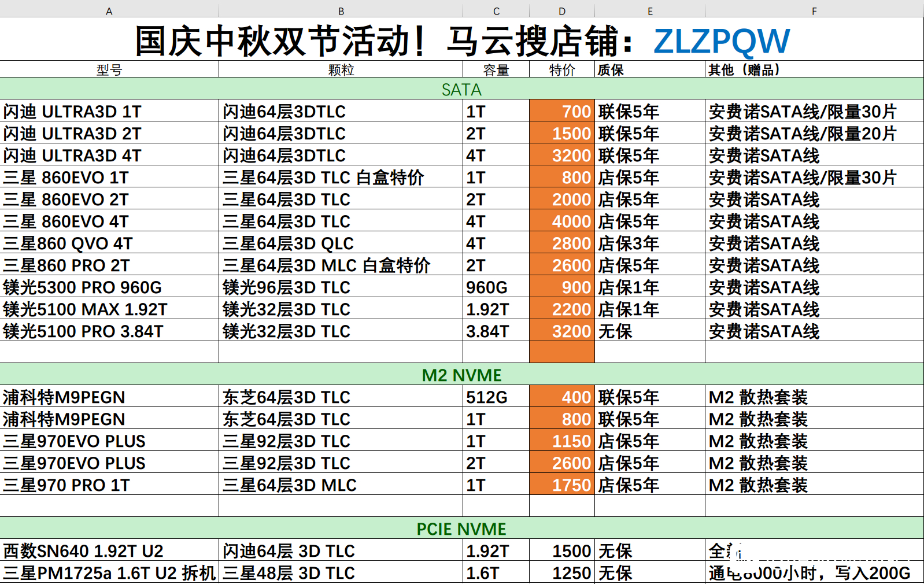Select column F header
The image size is (924, 584).
814,11
